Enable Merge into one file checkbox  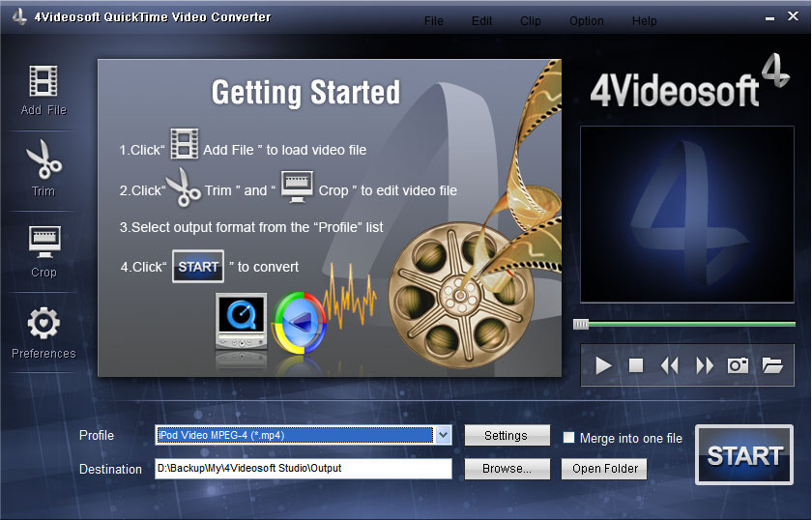pos(568,438)
